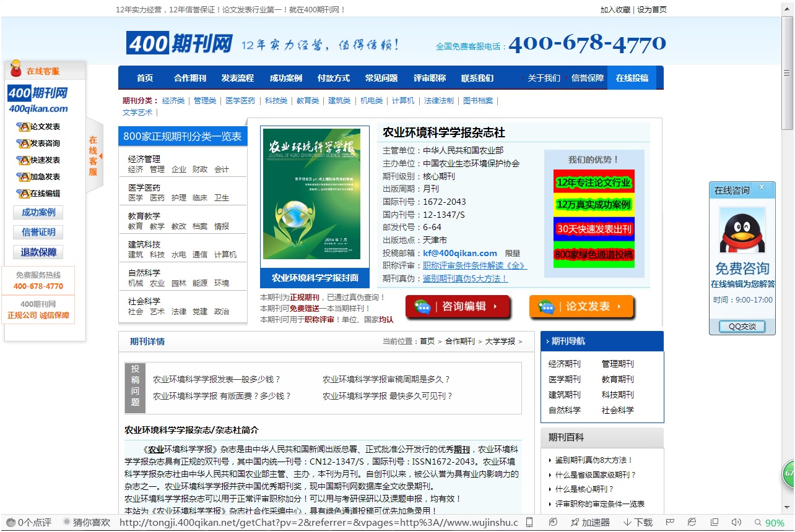Click the 在线客服 avatar icon at sidebar top
795x532 pixels.
tap(16, 69)
